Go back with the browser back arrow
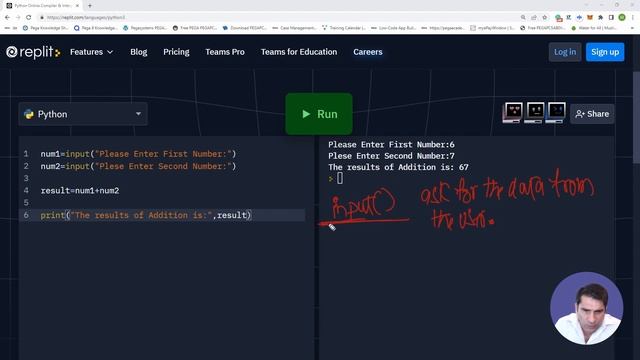640x360 pixels. click(x=7, y=18)
